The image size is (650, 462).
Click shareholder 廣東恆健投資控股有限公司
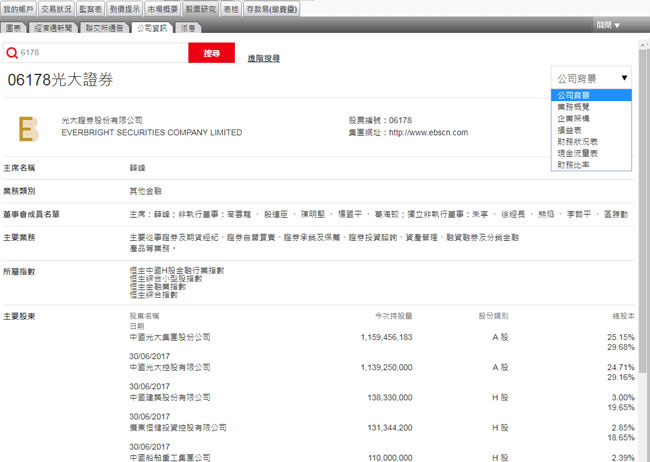click(x=178, y=428)
